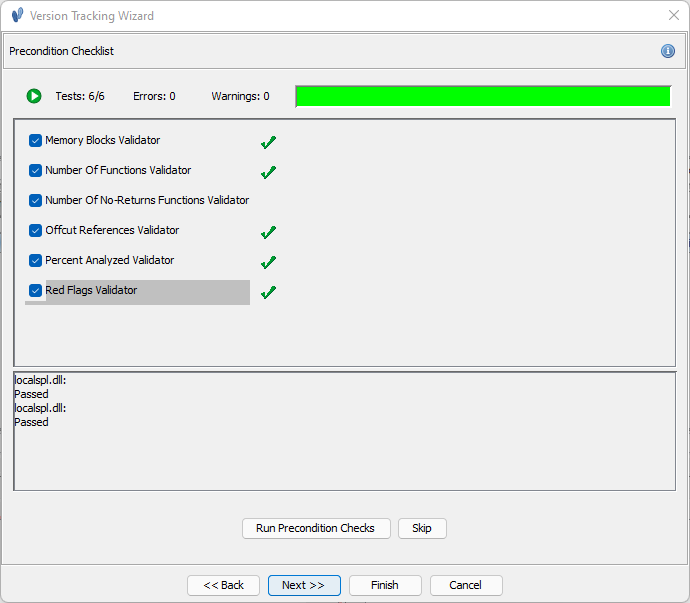Uncheck Memory Blocks Validator checkbox
This screenshot has height=603, width=690.
(x=35, y=140)
